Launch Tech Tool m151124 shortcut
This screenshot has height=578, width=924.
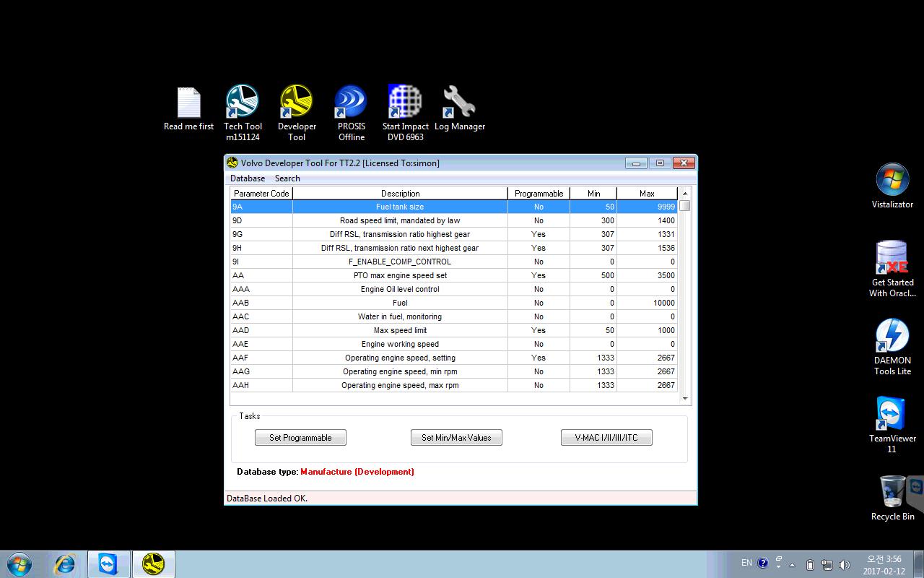click(x=243, y=113)
